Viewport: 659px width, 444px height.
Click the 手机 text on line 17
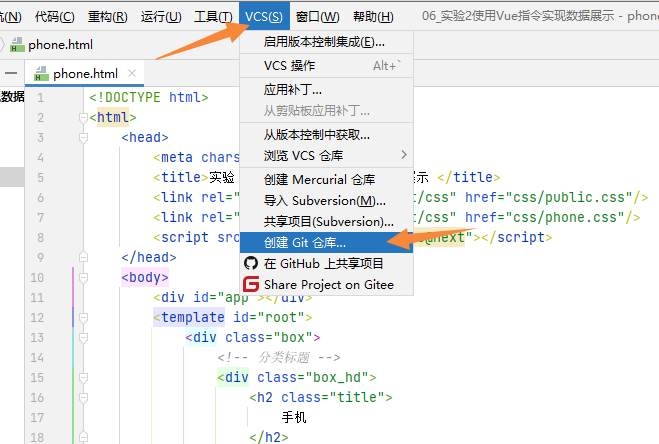click(294, 418)
